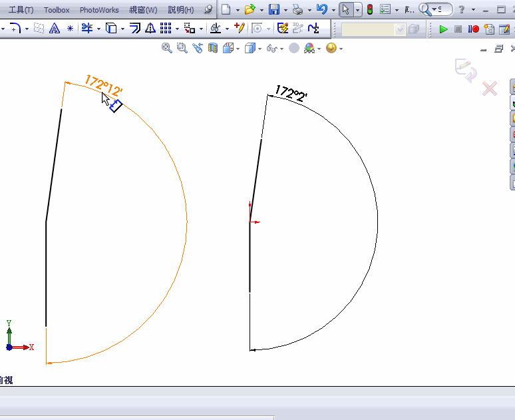The width and height of the screenshot is (515, 420).
Task: Click the Options checklist icon
Action: 385,9
